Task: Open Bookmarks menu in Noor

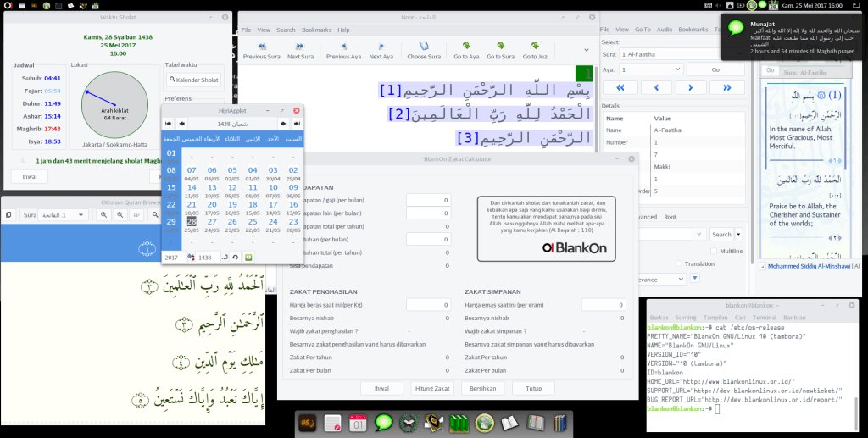Action: coord(317,30)
